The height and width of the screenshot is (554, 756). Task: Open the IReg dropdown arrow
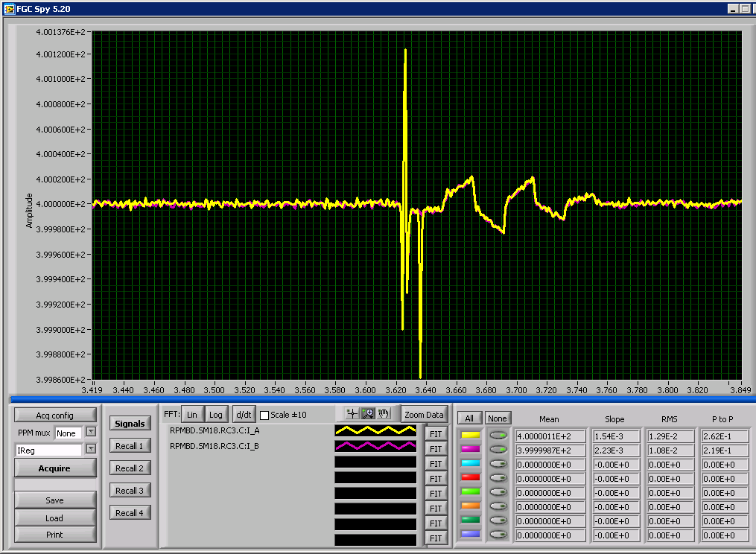click(91, 449)
